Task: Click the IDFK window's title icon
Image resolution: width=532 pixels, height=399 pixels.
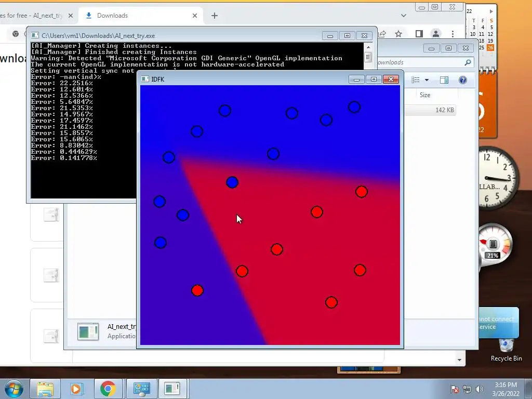Action: point(145,79)
